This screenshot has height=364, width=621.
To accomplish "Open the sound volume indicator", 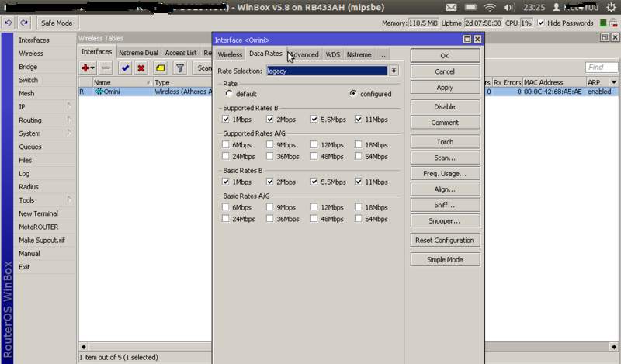I will coord(509,8).
